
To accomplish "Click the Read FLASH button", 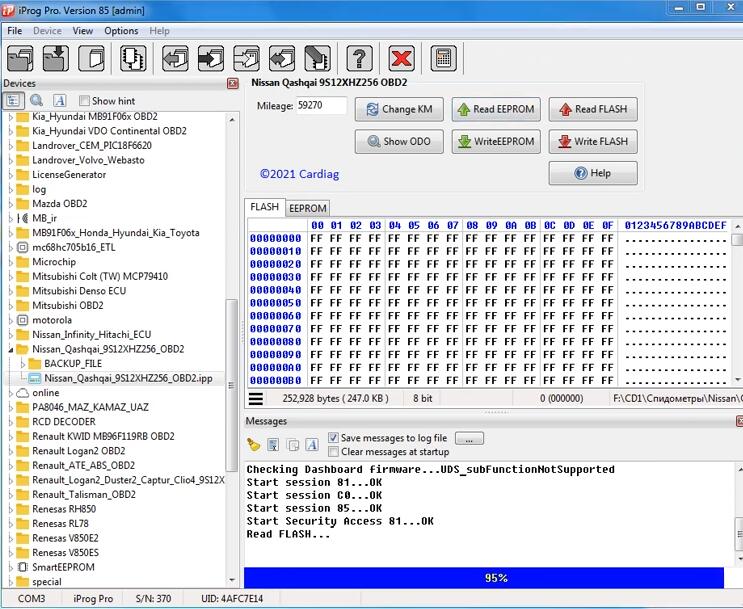I will pos(593,109).
